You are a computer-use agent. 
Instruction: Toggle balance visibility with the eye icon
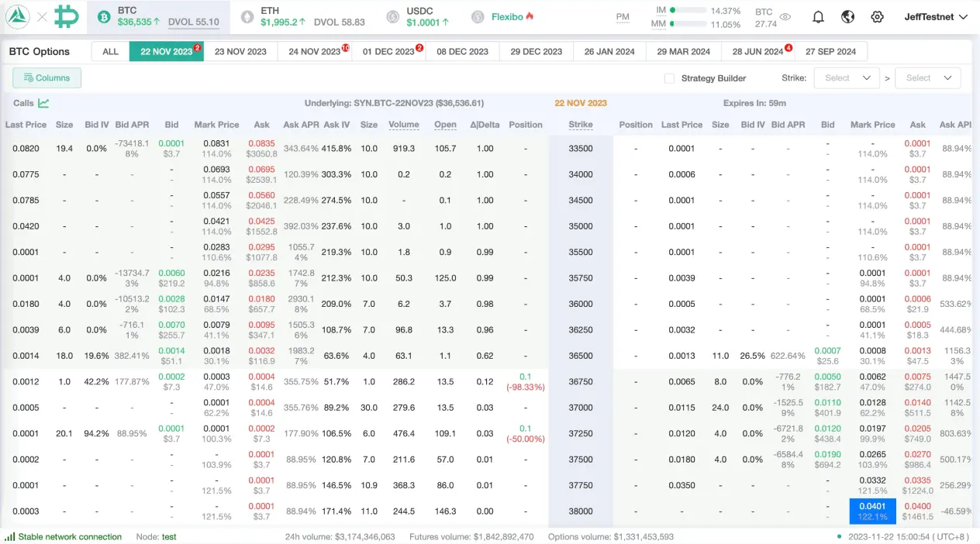click(784, 15)
